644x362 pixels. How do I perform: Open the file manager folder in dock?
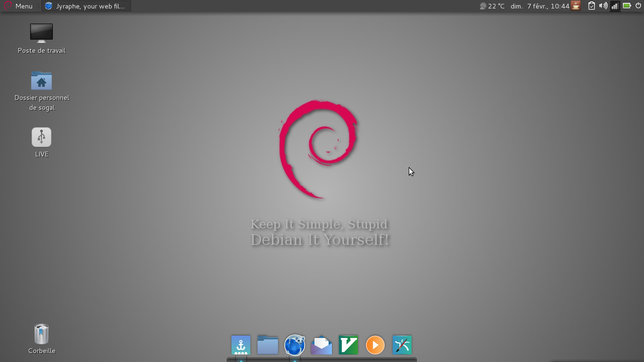click(x=267, y=345)
